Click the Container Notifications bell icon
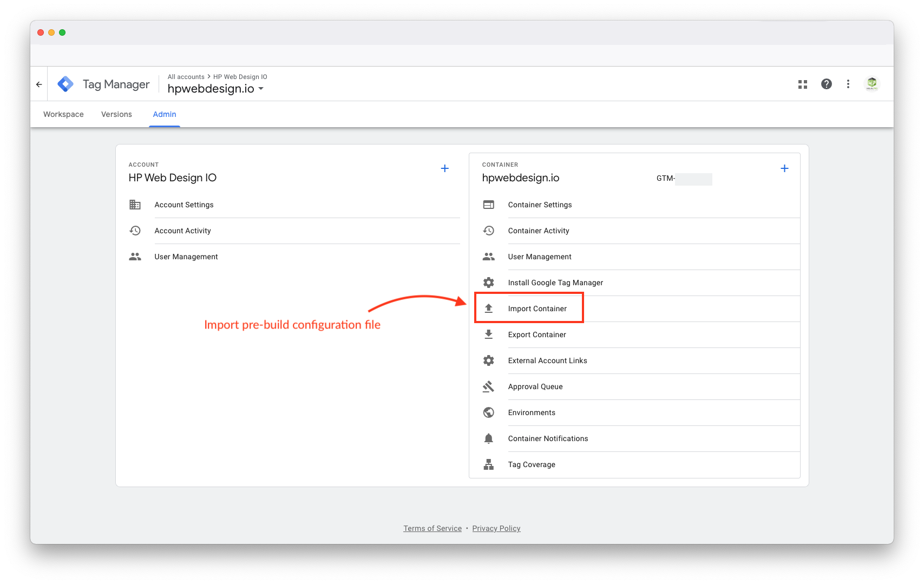 point(488,438)
